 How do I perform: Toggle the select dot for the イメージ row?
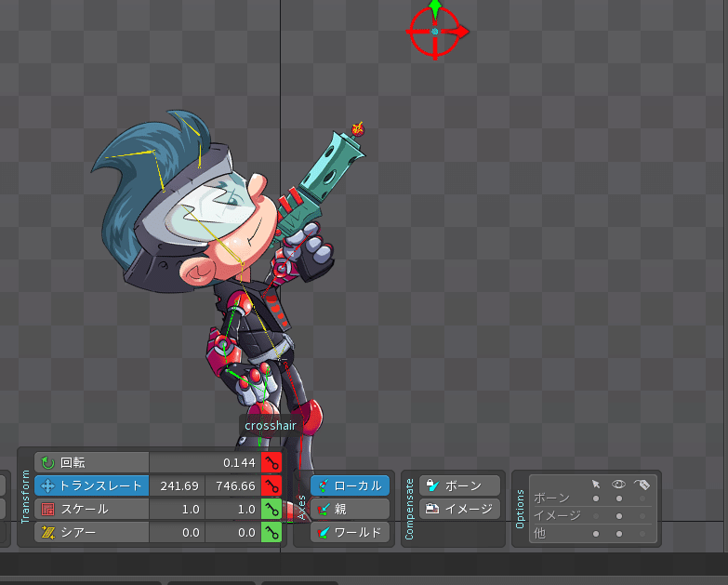point(596,516)
